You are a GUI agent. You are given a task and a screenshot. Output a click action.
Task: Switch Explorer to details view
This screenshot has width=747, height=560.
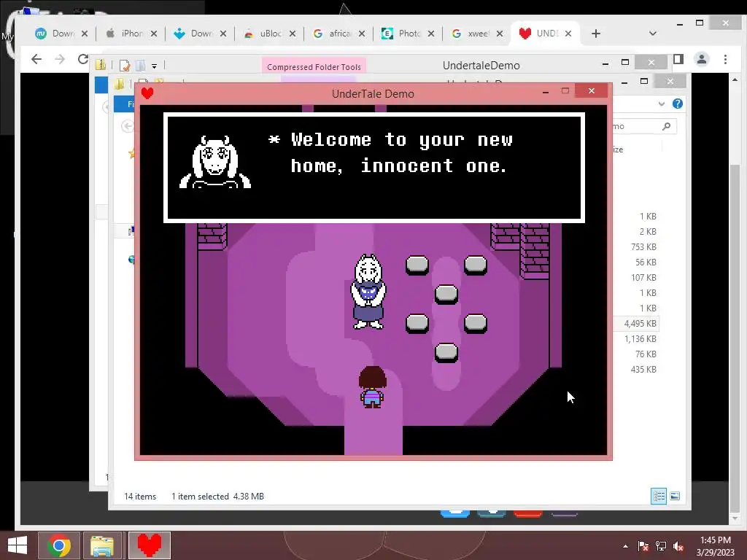tap(659, 496)
